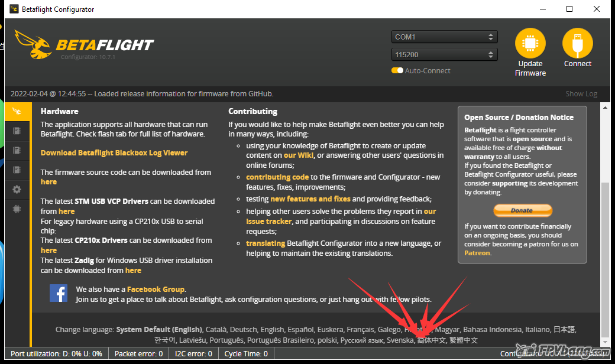The width and height of the screenshot is (615, 364).
Task: Open the Facebook Group link
Action: tap(156, 289)
